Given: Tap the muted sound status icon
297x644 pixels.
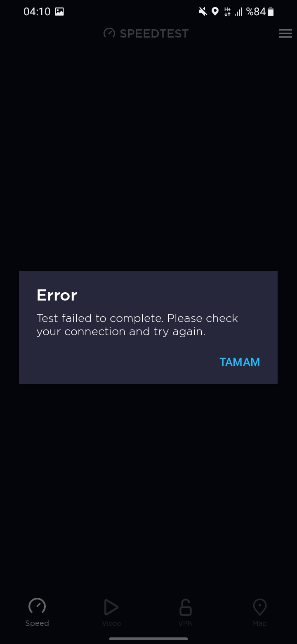Looking at the screenshot, I should click(203, 12).
